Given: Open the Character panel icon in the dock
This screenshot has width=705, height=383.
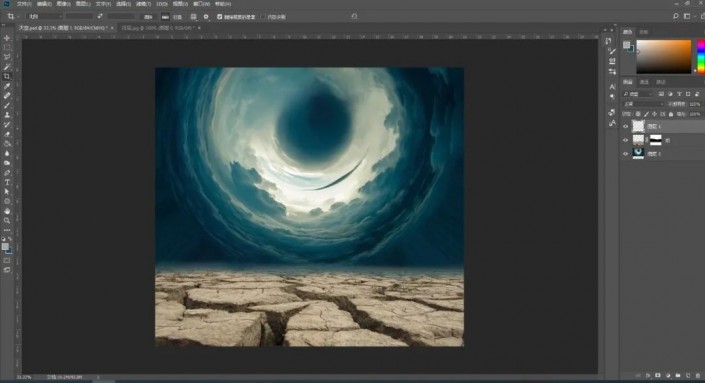Looking at the screenshot, I should click(x=612, y=86).
